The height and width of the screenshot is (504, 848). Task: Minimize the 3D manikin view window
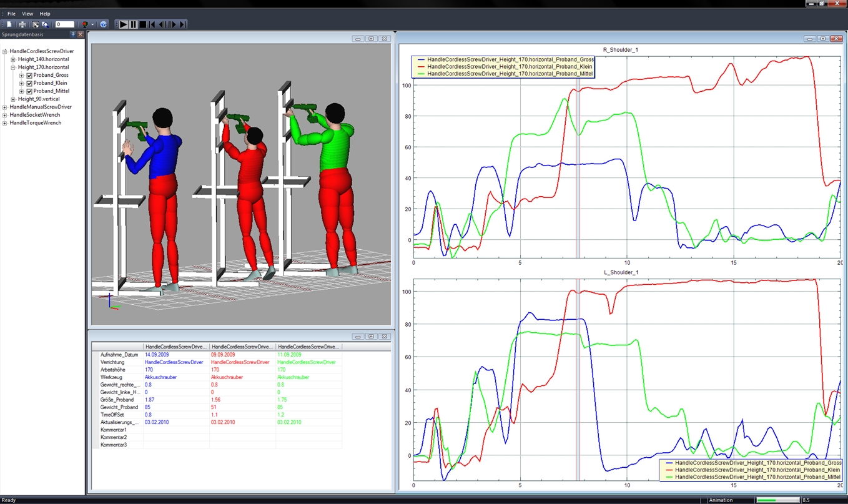(x=358, y=39)
